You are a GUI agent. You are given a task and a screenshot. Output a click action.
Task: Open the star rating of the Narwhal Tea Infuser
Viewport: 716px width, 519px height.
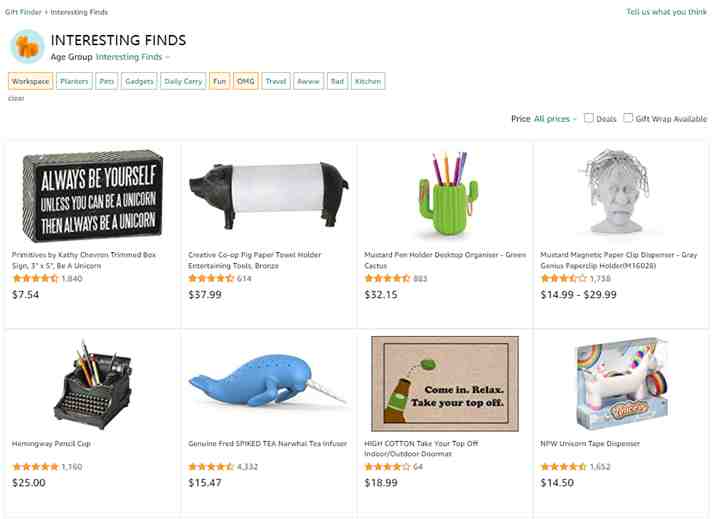pyautogui.click(x=211, y=467)
